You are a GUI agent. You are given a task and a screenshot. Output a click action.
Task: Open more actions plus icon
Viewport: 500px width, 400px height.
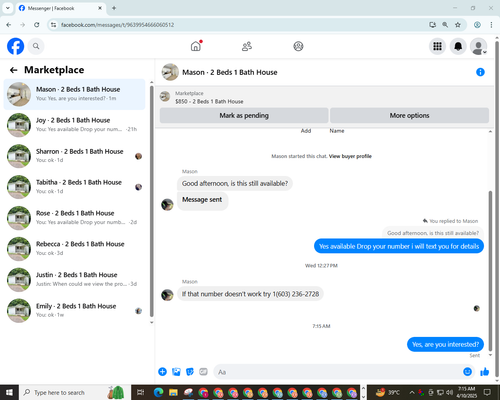click(162, 372)
